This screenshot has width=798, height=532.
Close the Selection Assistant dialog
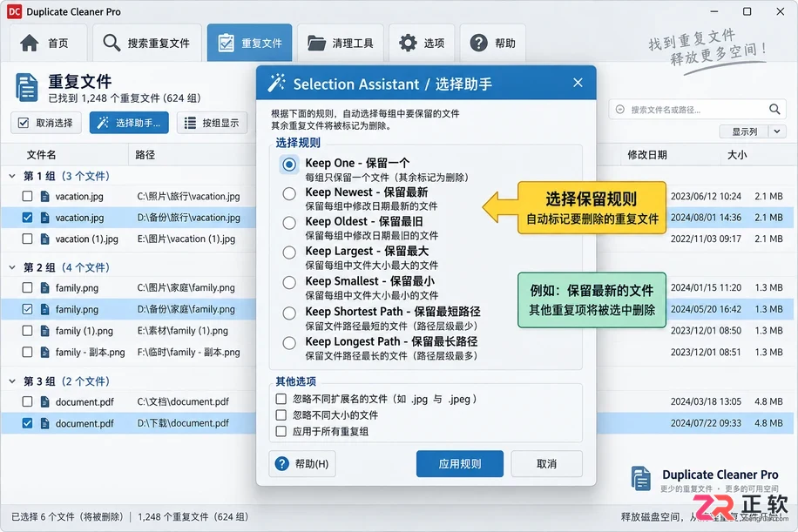point(578,83)
